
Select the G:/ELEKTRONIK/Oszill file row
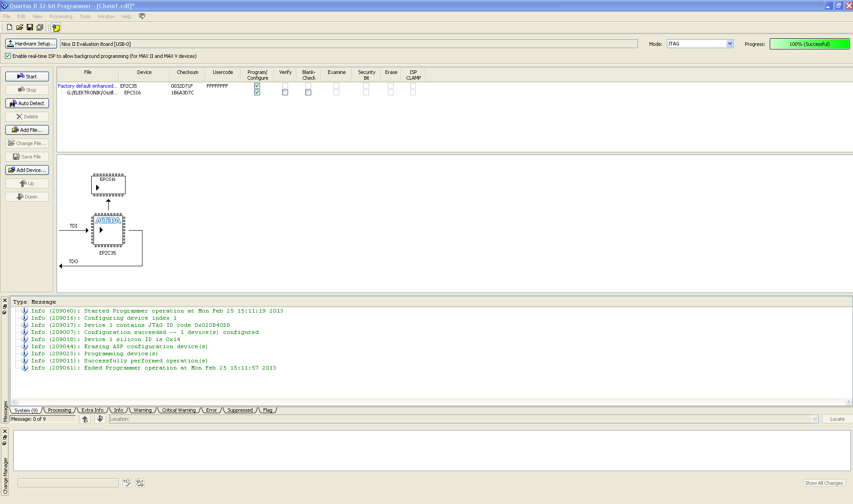pos(92,93)
